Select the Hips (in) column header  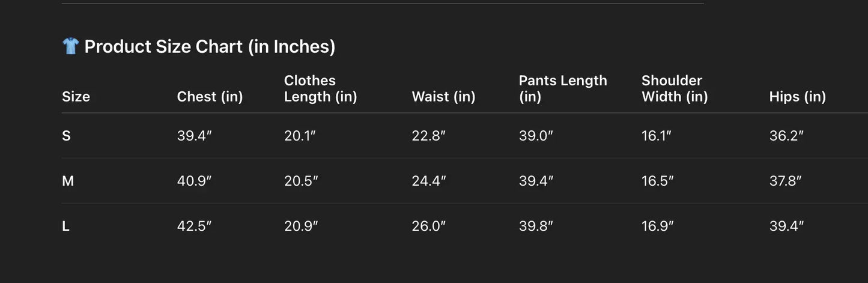click(x=797, y=97)
